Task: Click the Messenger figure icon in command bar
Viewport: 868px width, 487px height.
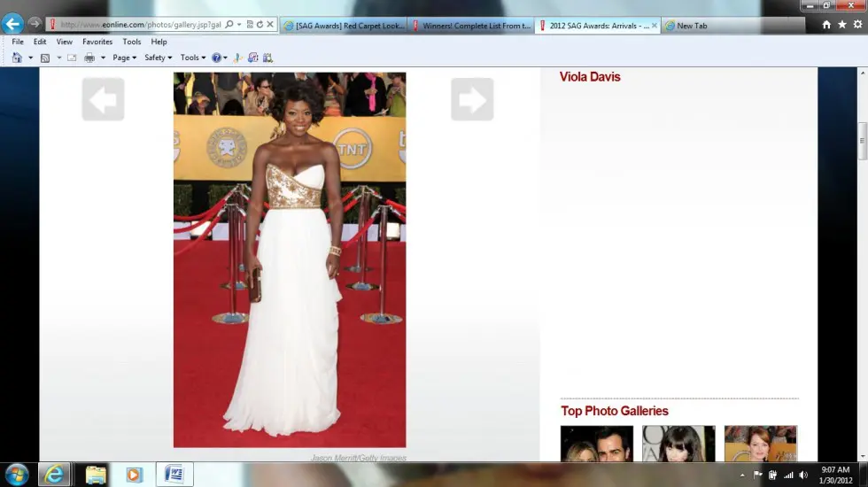Action: 237,58
